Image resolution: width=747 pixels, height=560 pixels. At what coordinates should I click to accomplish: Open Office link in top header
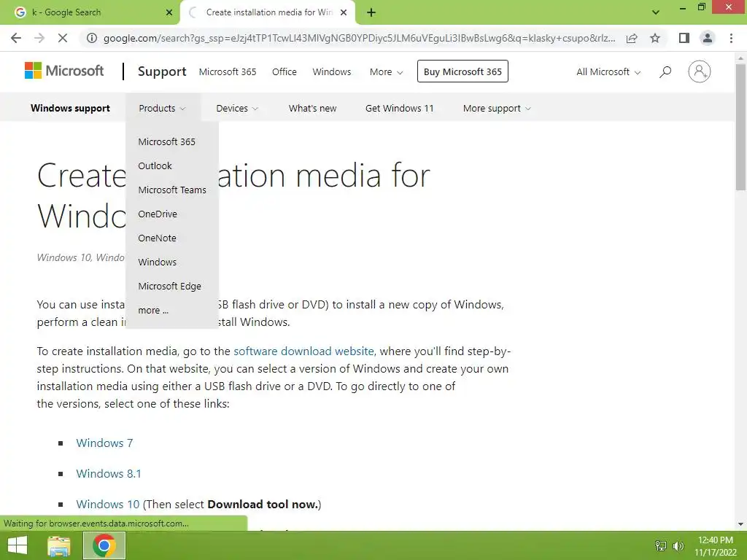click(x=285, y=71)
